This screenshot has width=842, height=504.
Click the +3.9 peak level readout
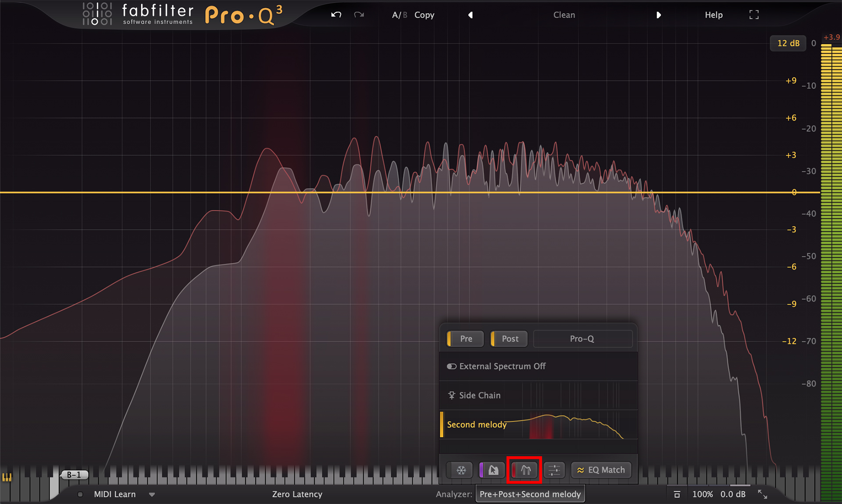(x=831, y=37)
